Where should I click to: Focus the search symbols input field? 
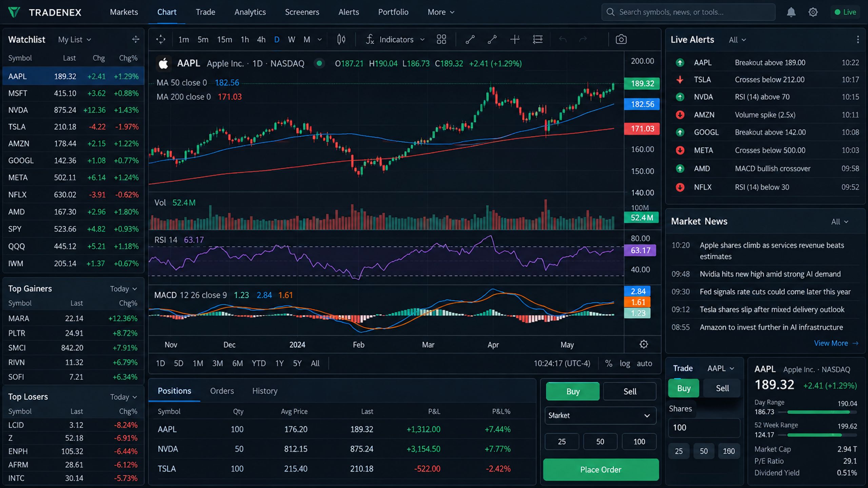click(x=688, y=12)
